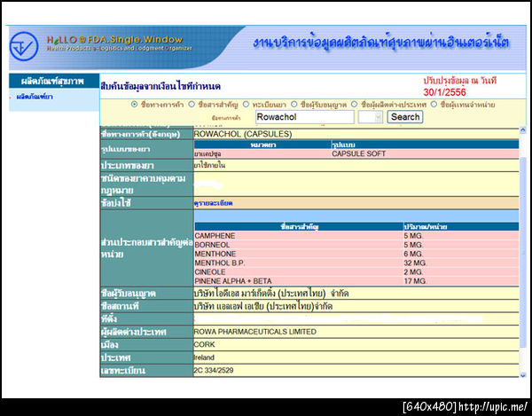Image resolution: width=532 pixels, height=416 pixels.
Task: Click the CAMPHENE ingredient row
Action: (x=356, y=236)
